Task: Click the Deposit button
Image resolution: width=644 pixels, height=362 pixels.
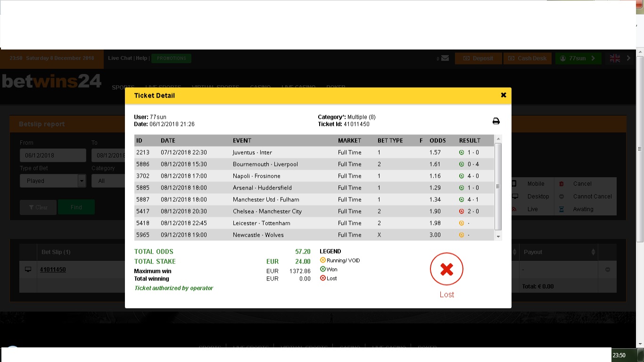Action: tap(478, 58)
